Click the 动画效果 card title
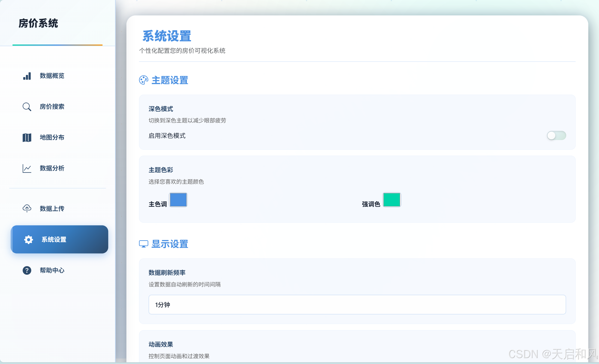 click(x=161, y=344)
